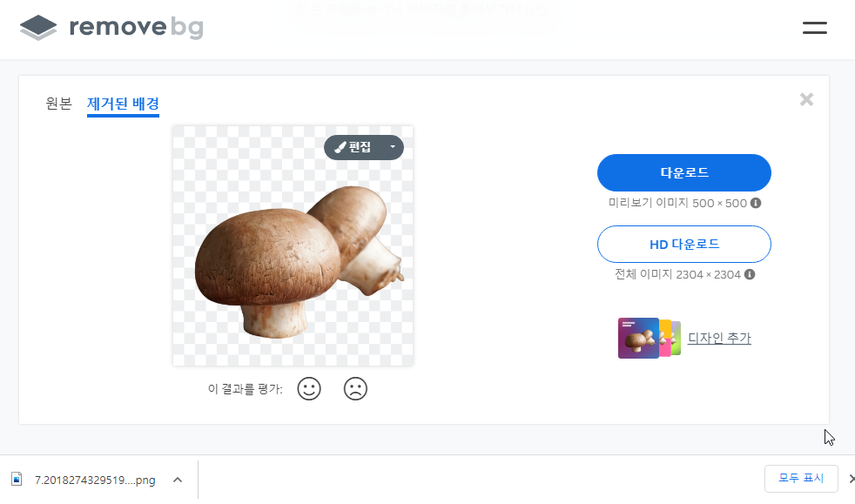
Task: Click the 모두 표시 button
Action: tap(801, 479)
